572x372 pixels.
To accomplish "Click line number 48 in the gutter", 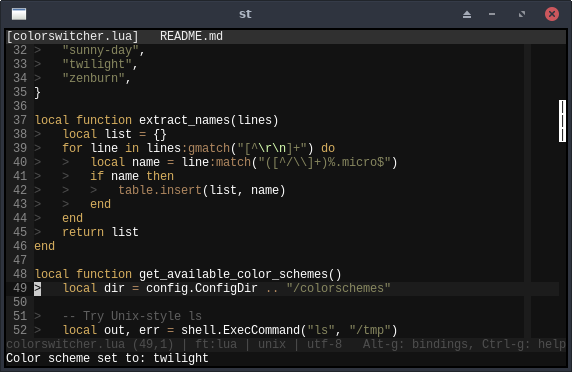I will 20,274.
